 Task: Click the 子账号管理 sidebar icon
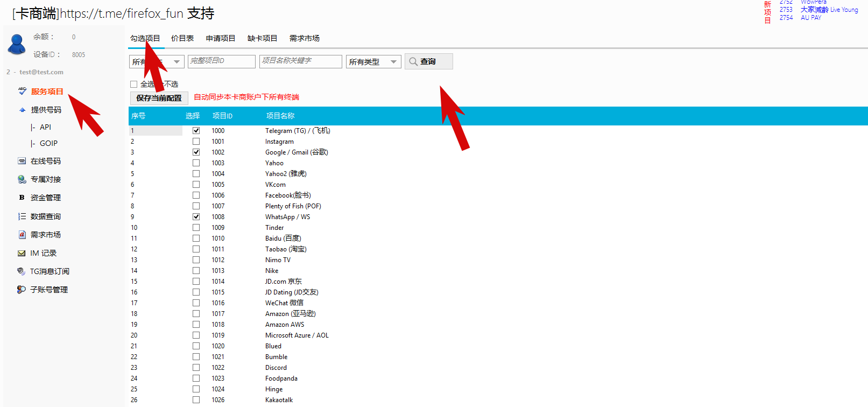21,290
